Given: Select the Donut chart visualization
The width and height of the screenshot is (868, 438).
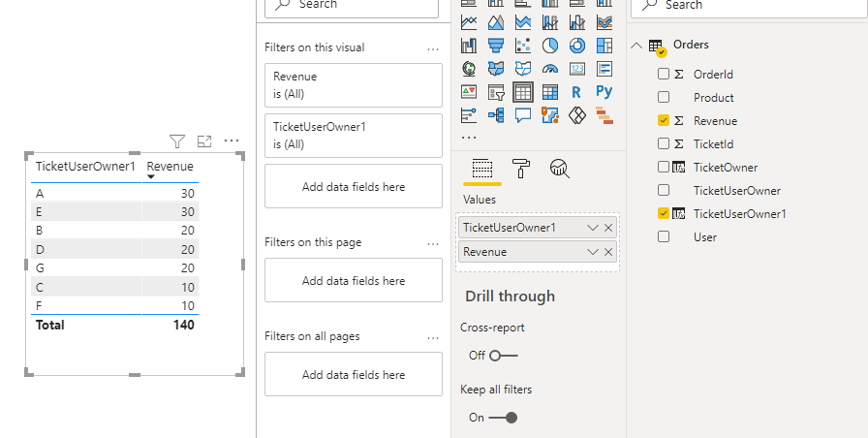Looking at the screenshot, I should coord(577,46).
